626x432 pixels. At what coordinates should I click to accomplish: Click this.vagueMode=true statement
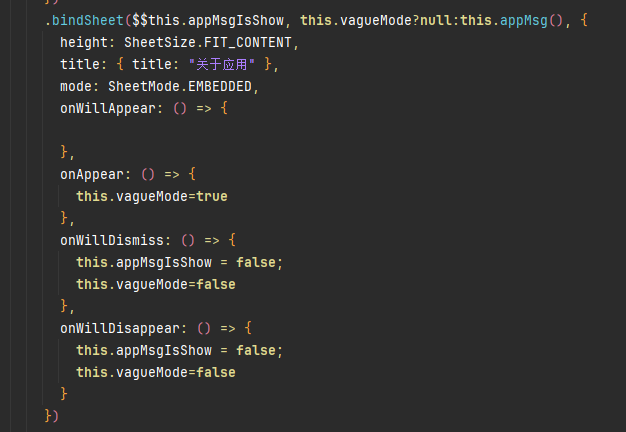coord(152,196)
